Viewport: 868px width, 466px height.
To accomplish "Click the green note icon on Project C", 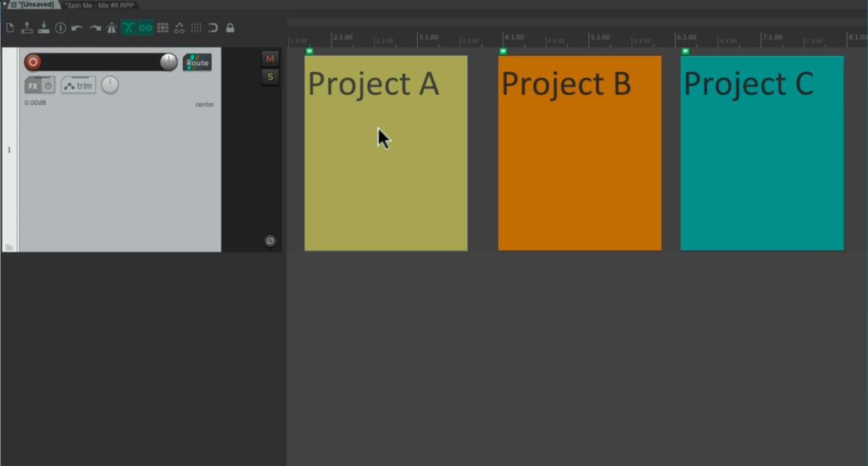I will point(685,52).
